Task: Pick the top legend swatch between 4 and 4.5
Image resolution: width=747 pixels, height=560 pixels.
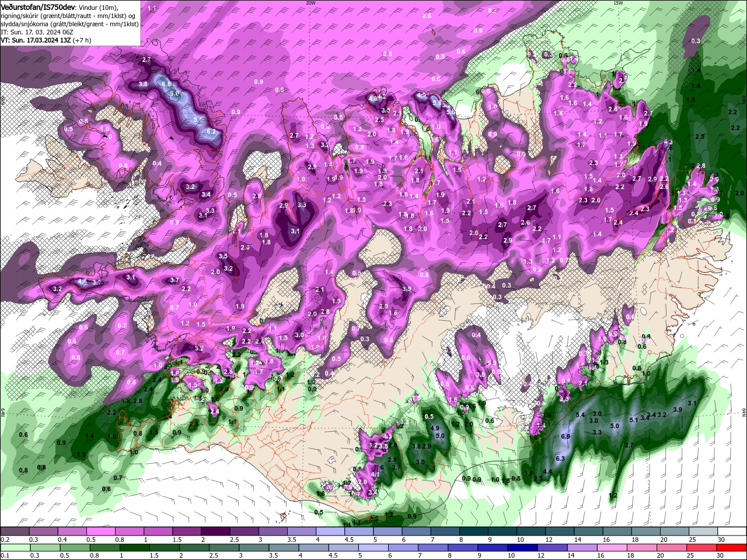Action: click(x=330, y=531)
